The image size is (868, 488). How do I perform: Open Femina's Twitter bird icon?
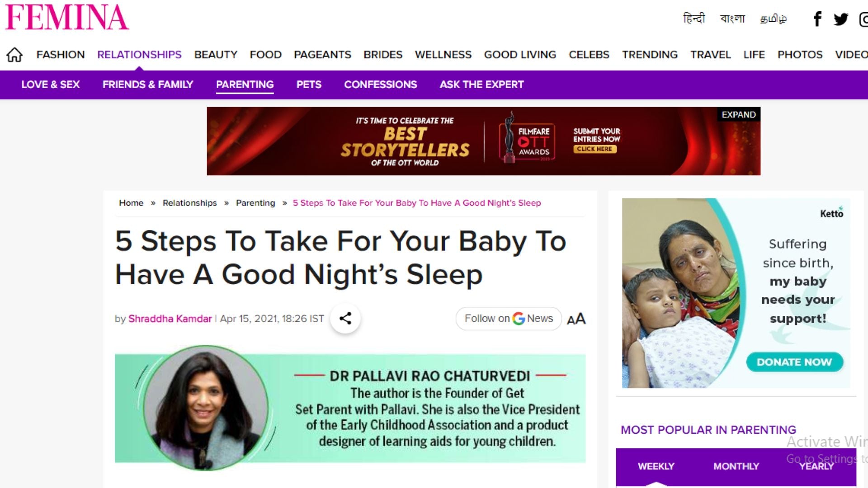841,19
